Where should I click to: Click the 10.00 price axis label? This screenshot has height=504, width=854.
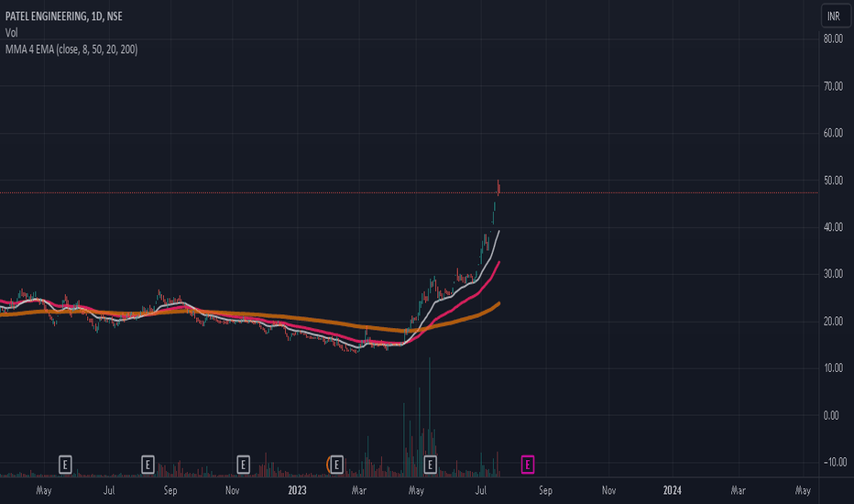(x=833, y=368)
